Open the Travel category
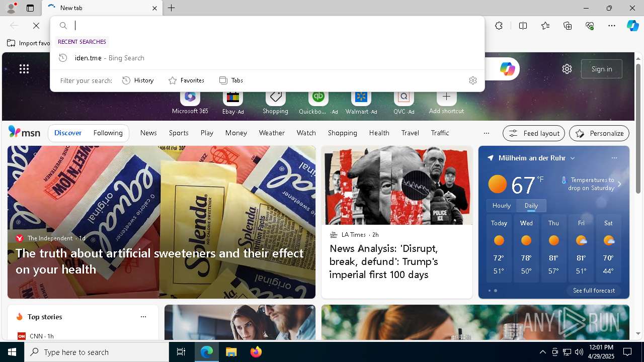This screenshot has height=362, width=644. click(410, 133)
